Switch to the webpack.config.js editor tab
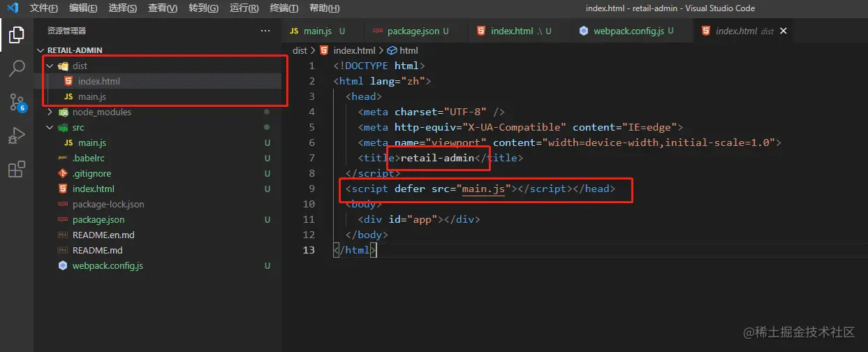Screen dimensions: 868x352 tap(632, 31)
